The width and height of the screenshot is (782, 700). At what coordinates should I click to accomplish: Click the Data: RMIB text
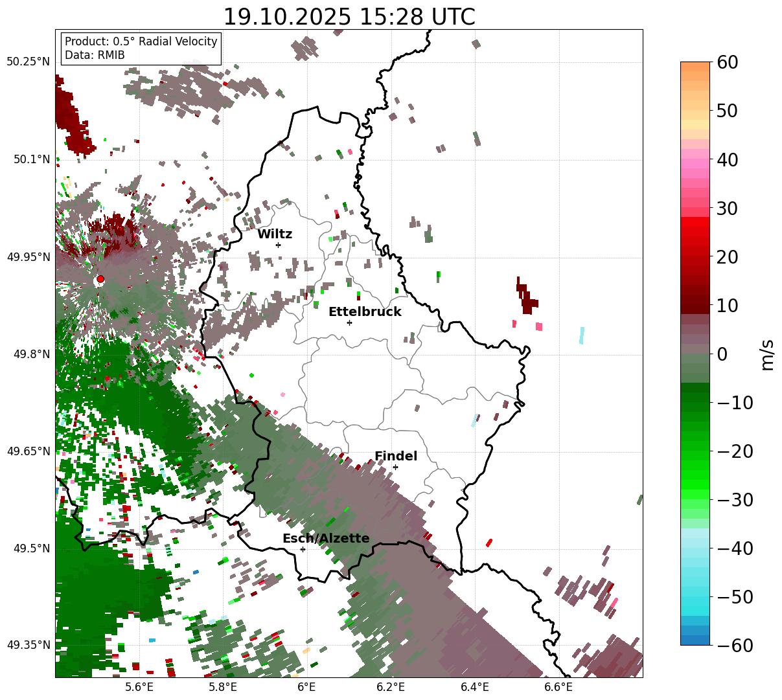coord(95,55)
